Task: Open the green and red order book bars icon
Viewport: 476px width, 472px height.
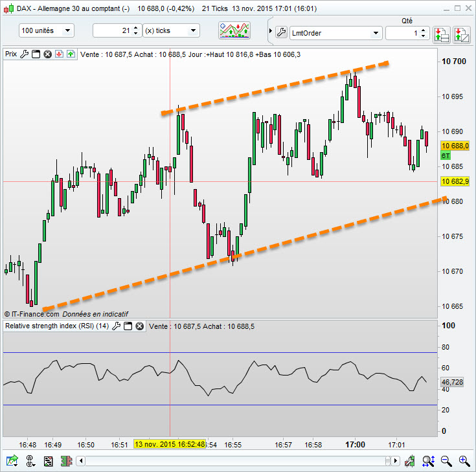Action: point(66,462)
